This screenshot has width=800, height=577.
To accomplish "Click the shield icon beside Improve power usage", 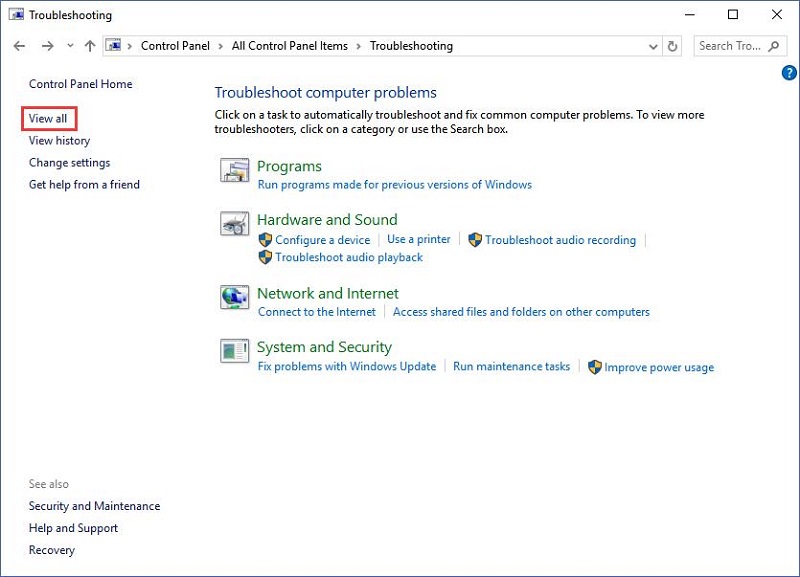I will [595, 367].
